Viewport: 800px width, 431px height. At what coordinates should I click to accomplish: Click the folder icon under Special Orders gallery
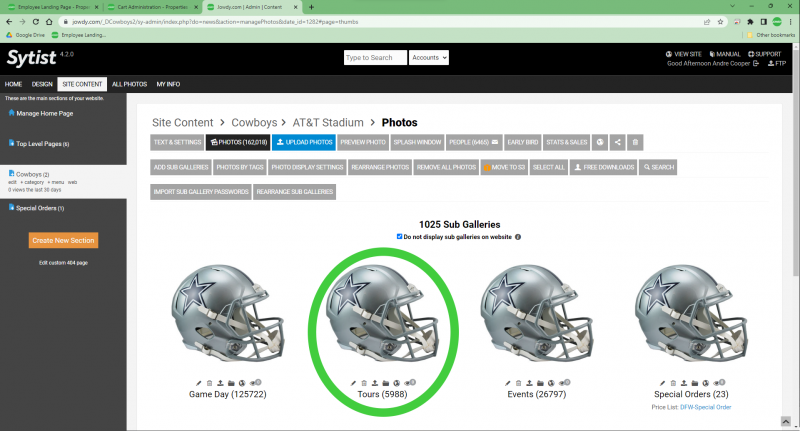click(x=694, y=383)
